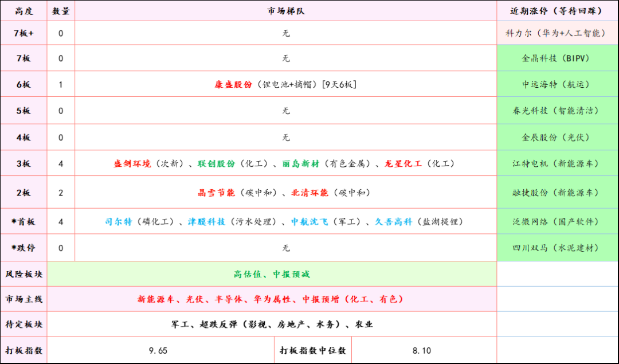Select the 2板 row label
Viewport: 619px width, 364px height.
[23, 193]
